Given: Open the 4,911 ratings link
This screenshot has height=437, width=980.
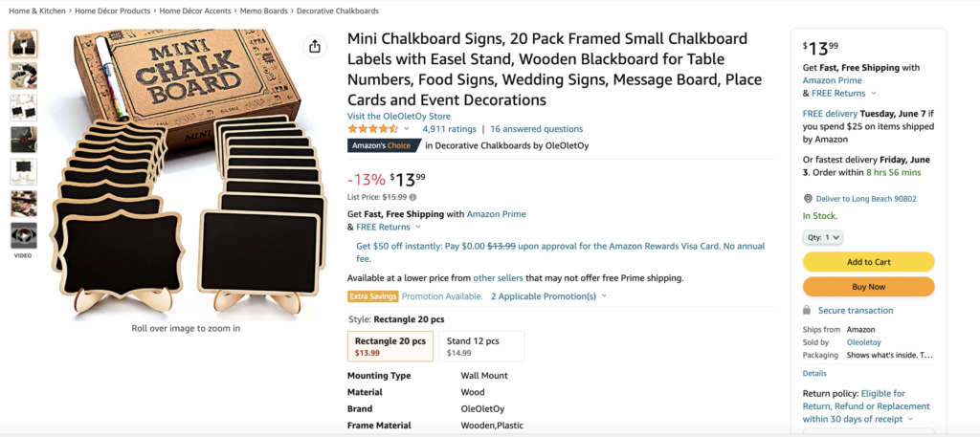Looking at the screenshot, I should pyautogui.click(x=449, y=129).
